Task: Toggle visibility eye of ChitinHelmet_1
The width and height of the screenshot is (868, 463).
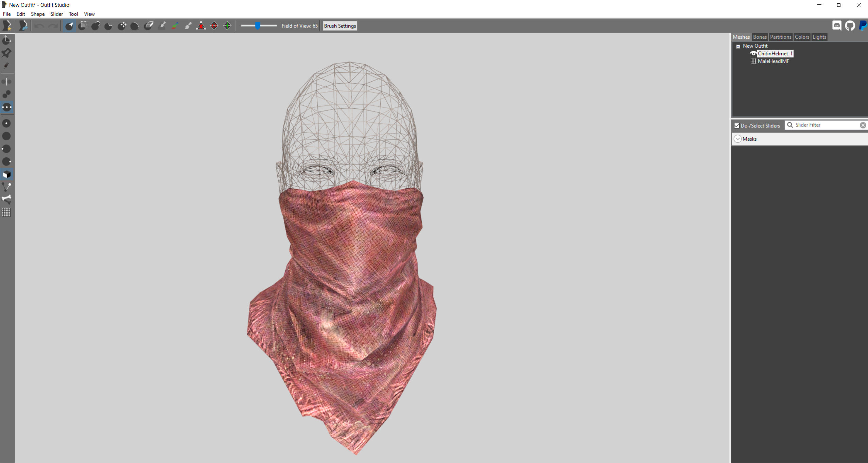Action: pos(753,53)
